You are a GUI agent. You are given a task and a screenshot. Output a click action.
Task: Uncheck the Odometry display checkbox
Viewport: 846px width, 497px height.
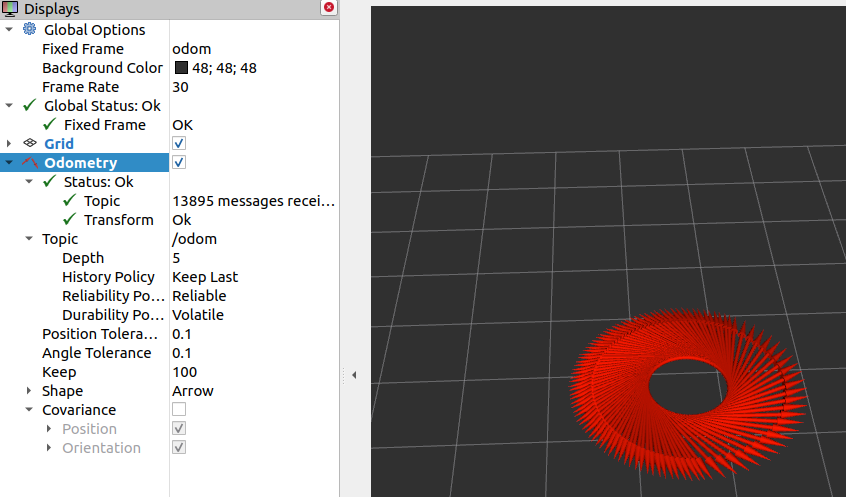point(179,163)
